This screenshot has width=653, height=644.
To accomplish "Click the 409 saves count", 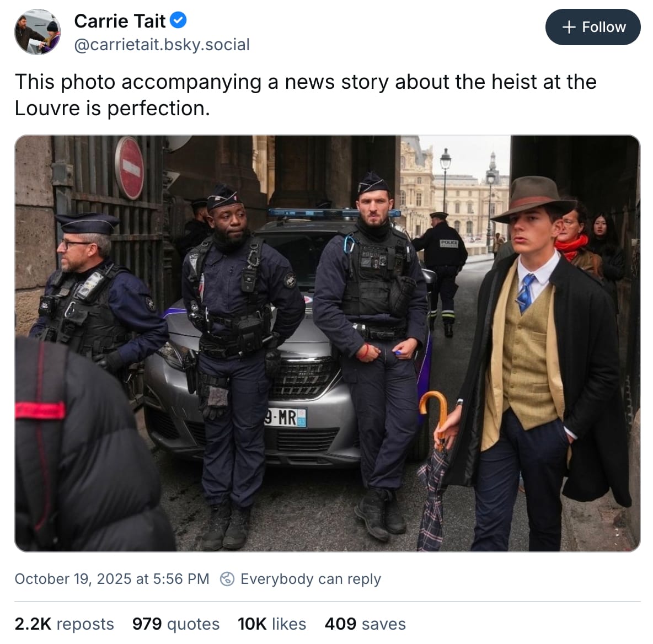I will pos(365,624).
